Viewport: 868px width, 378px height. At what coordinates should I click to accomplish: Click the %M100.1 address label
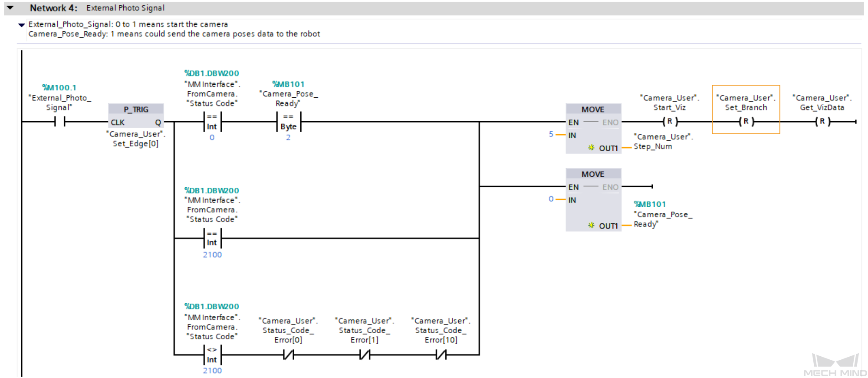[x=59, y=88]
